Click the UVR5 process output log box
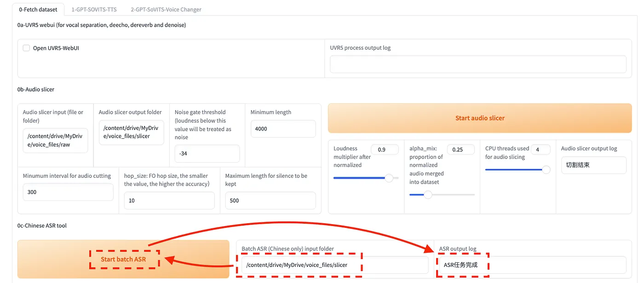The width and height of the screenshot is (644, 283). 478,64
